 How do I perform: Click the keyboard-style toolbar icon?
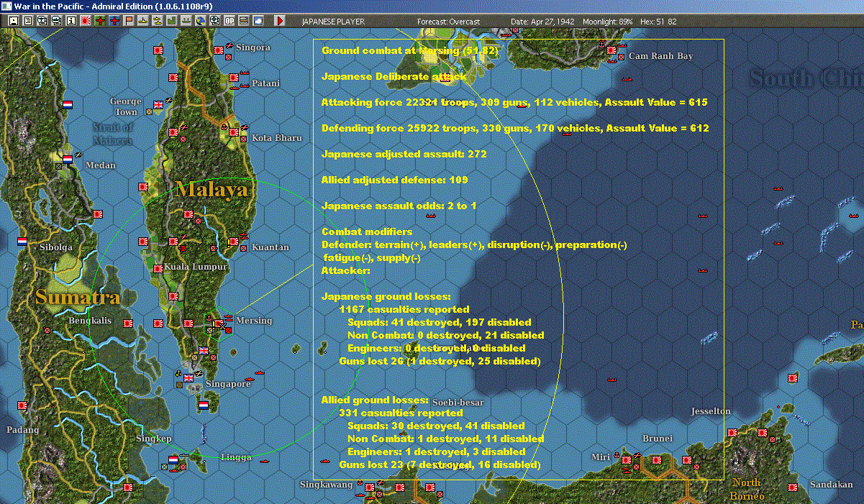click(243, 21)
